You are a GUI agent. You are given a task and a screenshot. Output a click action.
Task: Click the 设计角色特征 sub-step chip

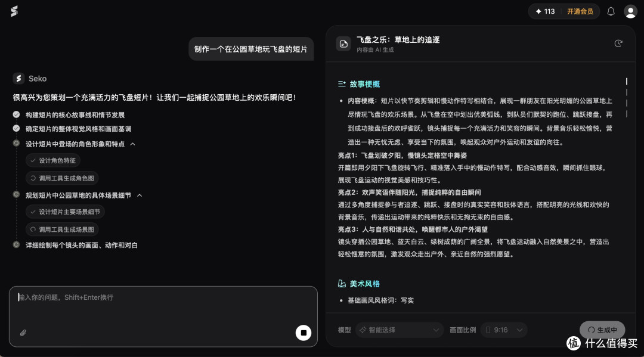click(x=53, y=160)
